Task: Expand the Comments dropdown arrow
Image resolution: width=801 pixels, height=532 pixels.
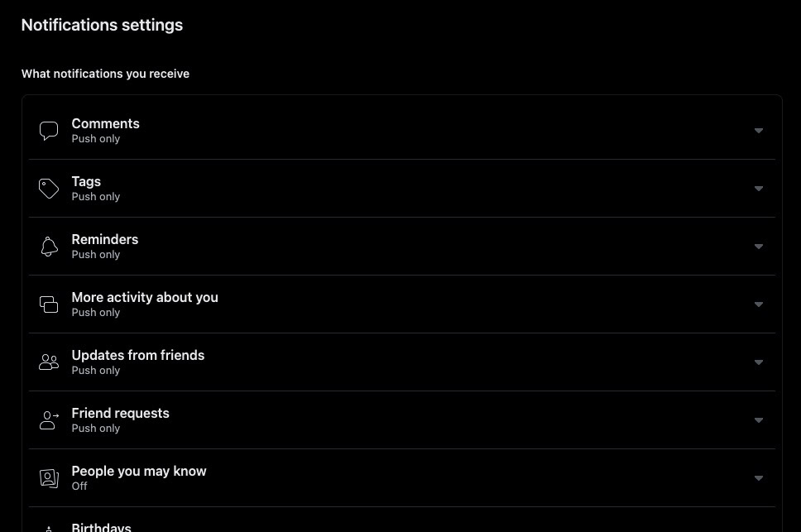Action: [758, 131]
